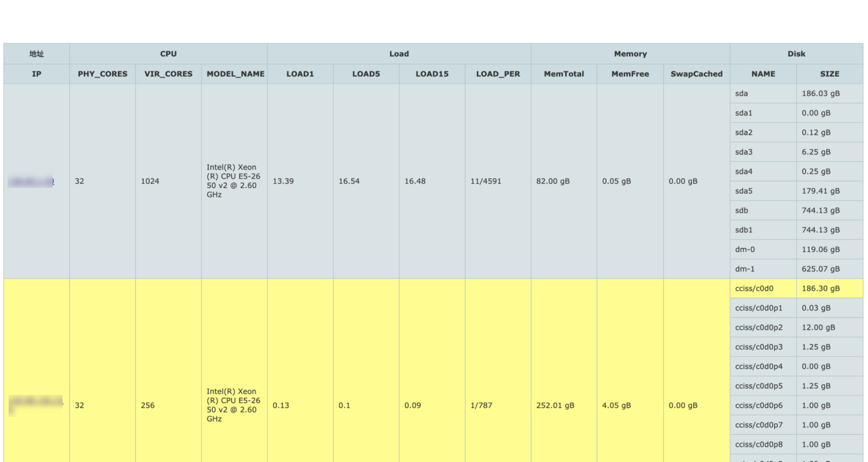This screenshot has height=462, width=868.
Task: Click the Disk group header
Action: [796, 54]
